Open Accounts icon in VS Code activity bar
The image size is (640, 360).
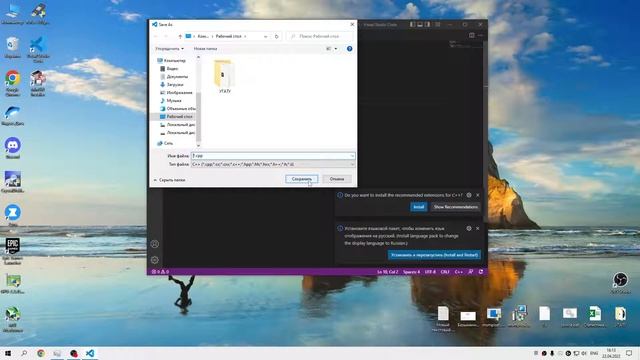(x=155, y=244)
